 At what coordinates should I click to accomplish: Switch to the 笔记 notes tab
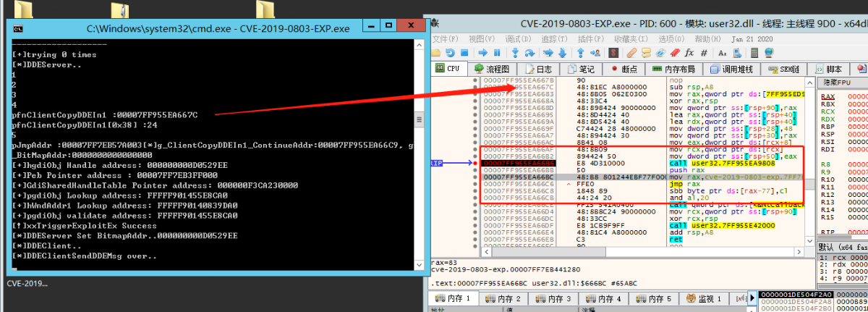pyautogui.click(x=582, y=69)
